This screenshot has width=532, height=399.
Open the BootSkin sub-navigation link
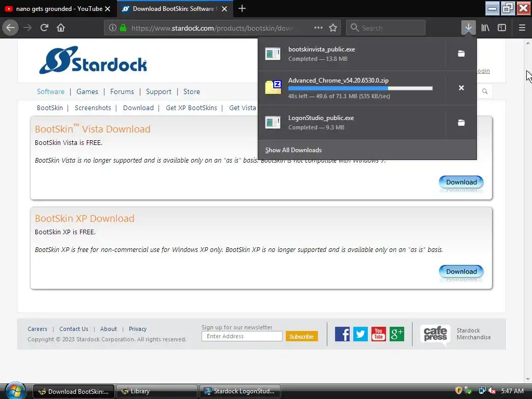(50, 108)
